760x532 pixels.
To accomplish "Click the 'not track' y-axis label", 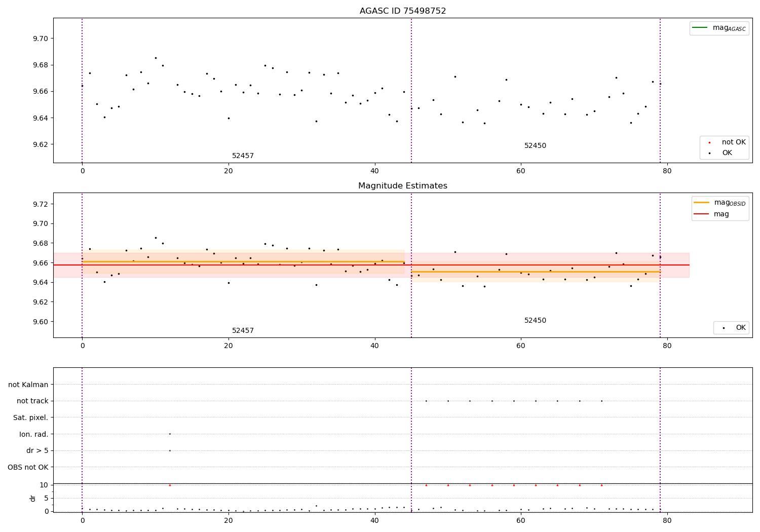I will [32, 401].
